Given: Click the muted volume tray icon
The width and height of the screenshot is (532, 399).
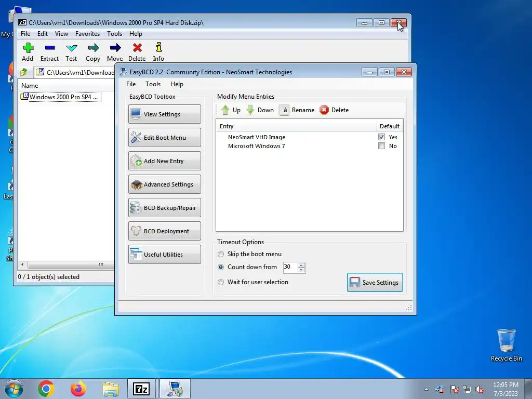Looking at the screenshot, I should [x=480, y=390].
